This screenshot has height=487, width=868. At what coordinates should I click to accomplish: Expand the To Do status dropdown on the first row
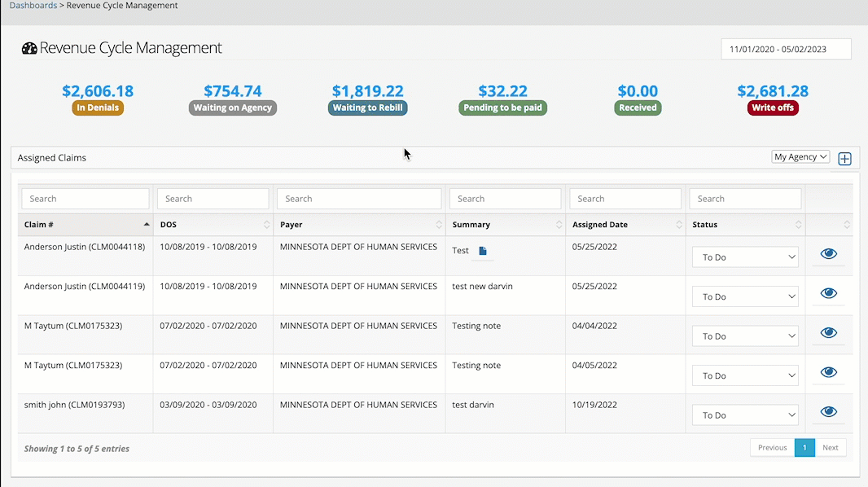tap(744, 257)
